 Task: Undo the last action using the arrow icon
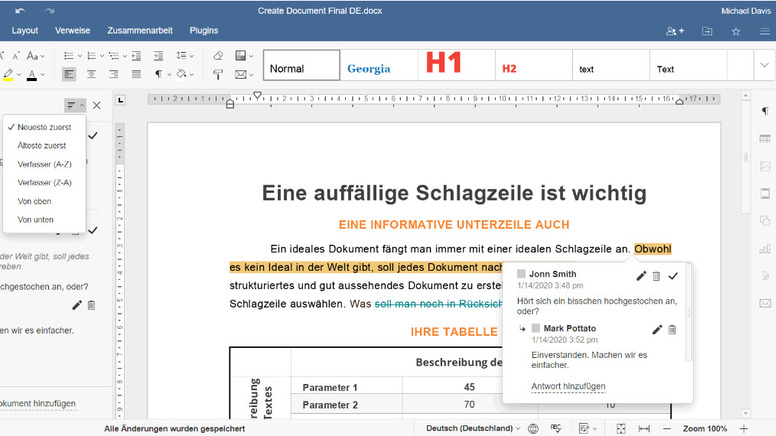20,11
